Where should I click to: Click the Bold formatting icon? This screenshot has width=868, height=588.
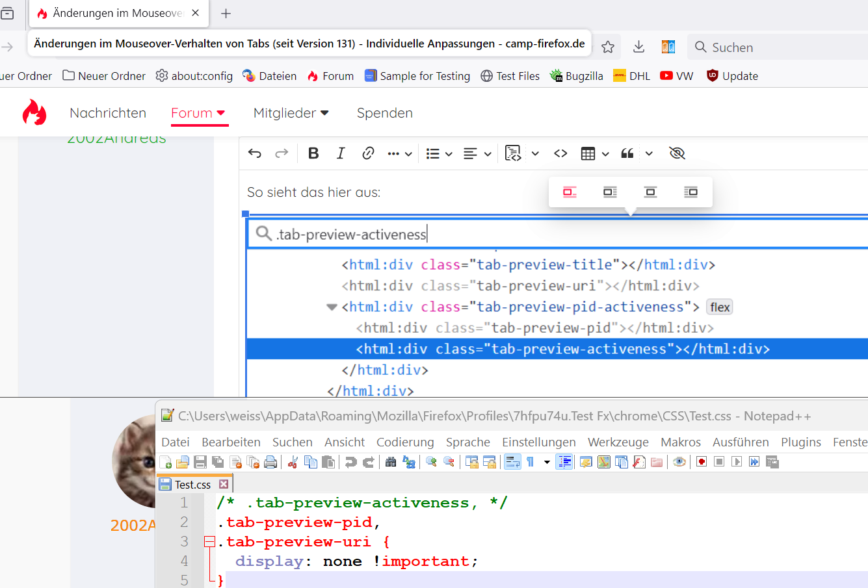tap(313, 153)
